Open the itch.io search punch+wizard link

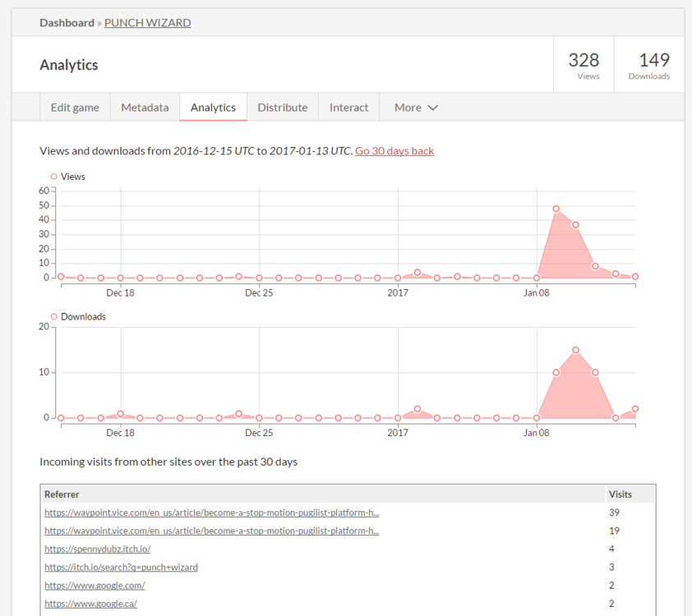121,567
